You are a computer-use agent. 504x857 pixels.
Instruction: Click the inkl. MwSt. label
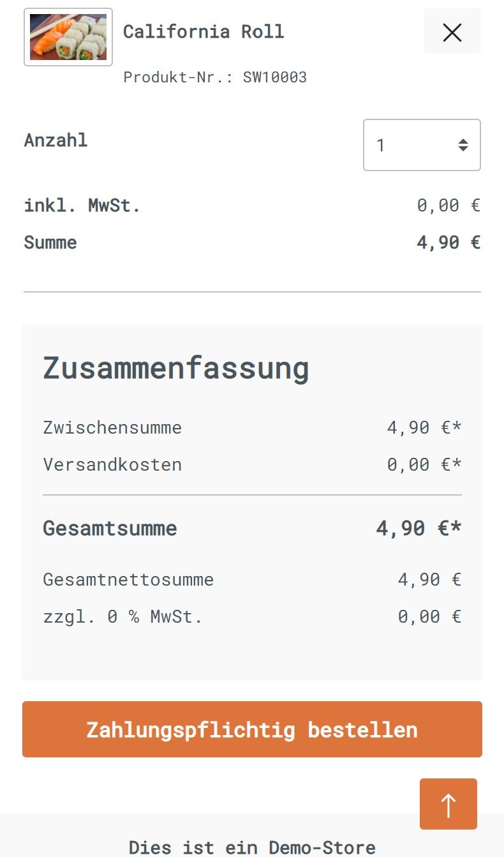tap(82, 206)
